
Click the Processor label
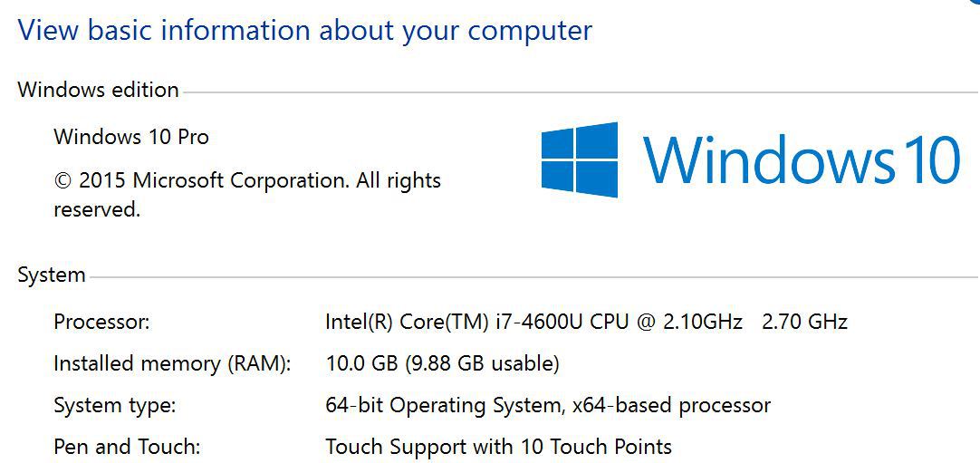101,322
